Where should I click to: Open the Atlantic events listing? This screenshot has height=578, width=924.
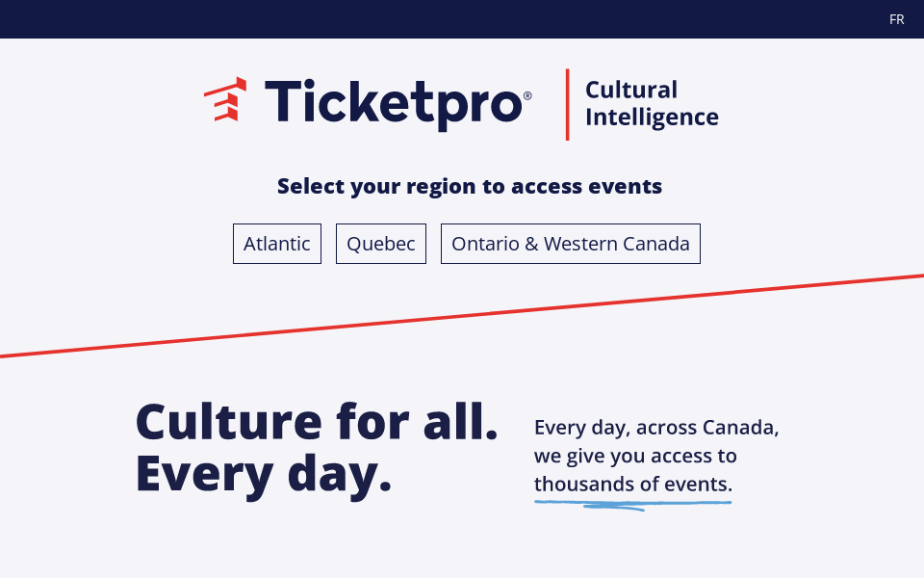coord(276,244)
